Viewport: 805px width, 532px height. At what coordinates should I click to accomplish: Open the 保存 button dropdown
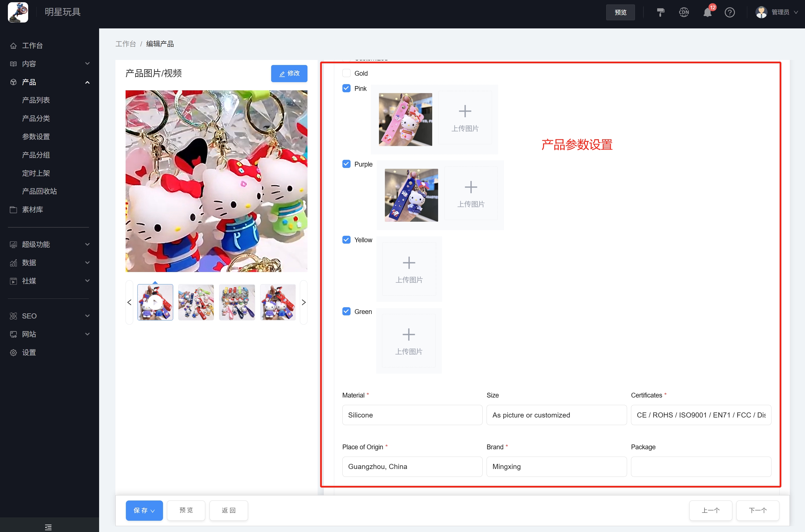[x=153, y=511]
